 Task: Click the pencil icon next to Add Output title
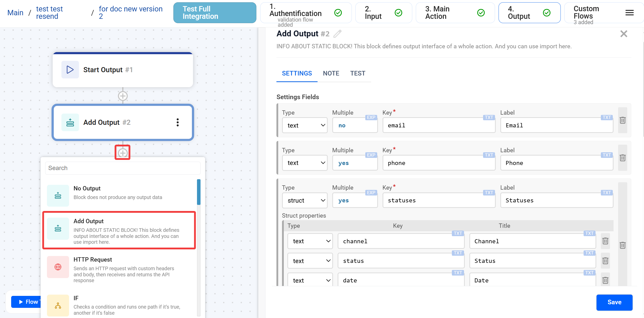[x=337, y=34]
